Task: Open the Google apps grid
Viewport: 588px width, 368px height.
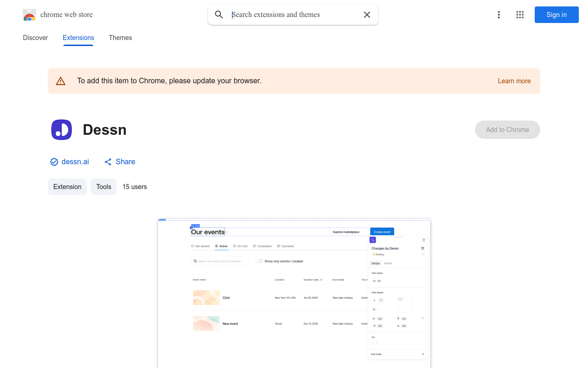Action: 520,15
